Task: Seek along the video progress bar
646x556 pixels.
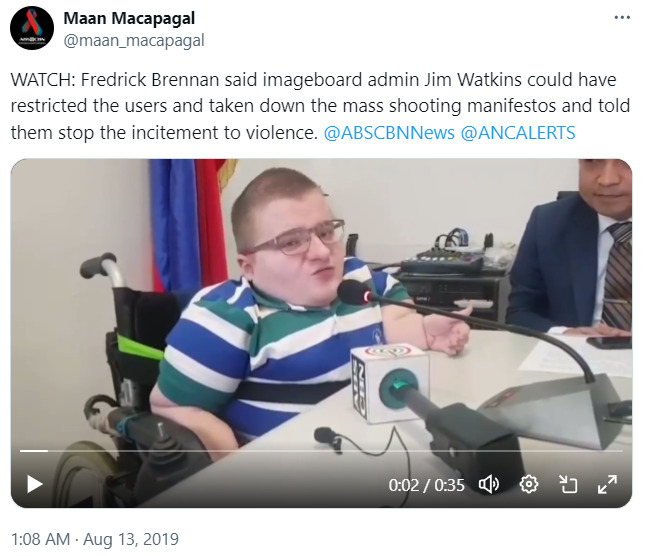Action: (x=321, y=451)
